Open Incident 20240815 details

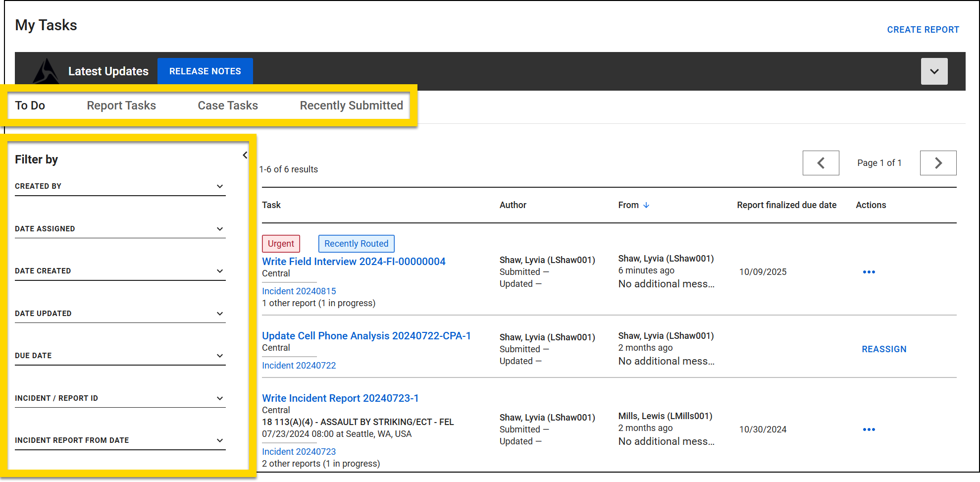299,291
